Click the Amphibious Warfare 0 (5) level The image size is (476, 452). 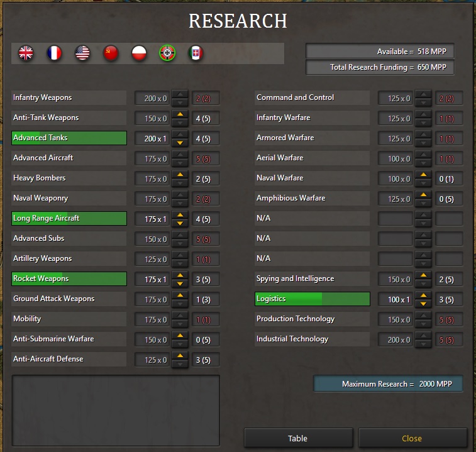tap(449, 199)
